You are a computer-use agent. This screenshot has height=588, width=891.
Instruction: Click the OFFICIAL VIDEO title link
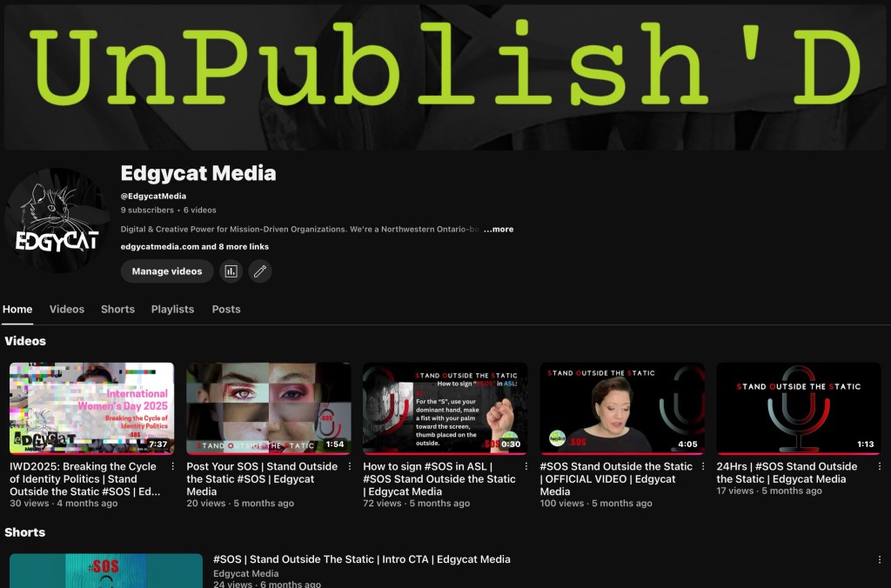pos(616,478)
